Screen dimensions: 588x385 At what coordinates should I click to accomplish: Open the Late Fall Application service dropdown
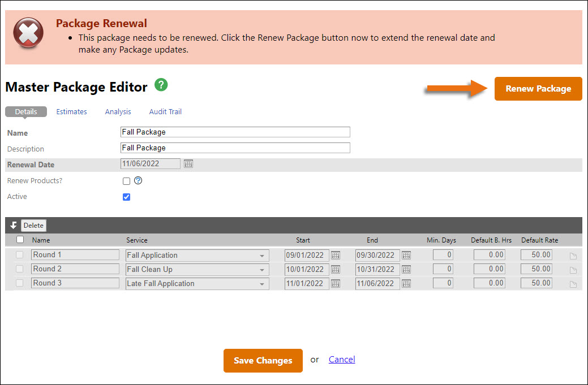coord(263,283)
